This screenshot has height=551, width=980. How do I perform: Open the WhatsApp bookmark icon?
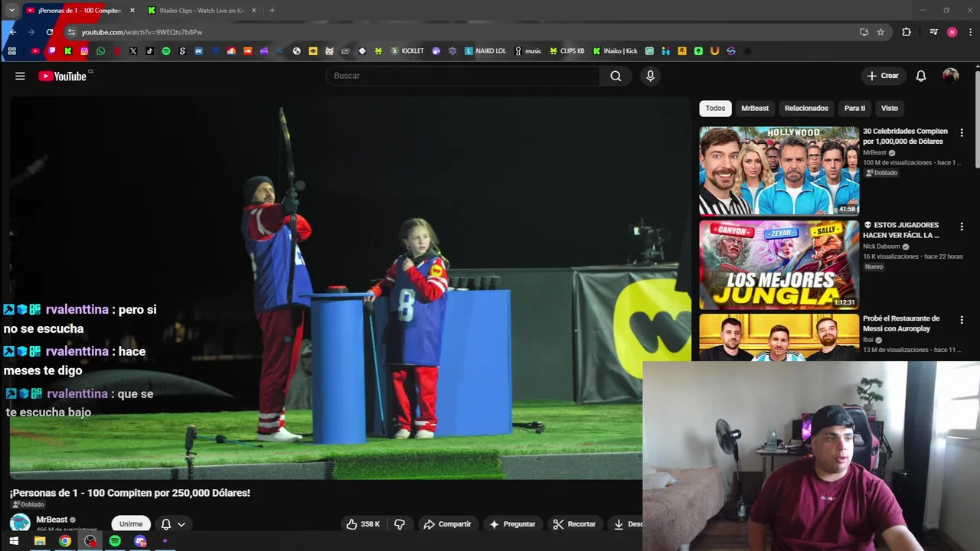[100, 51]
